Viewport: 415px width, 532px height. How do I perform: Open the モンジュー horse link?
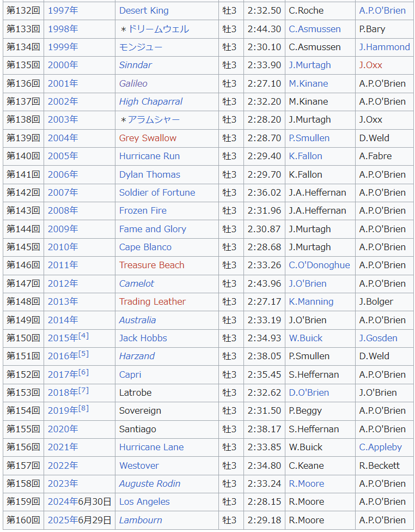(x=141, y=47)
